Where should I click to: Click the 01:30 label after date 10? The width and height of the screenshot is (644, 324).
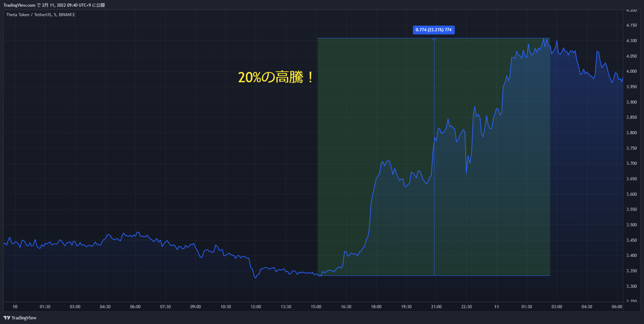[x=45, y=307]
